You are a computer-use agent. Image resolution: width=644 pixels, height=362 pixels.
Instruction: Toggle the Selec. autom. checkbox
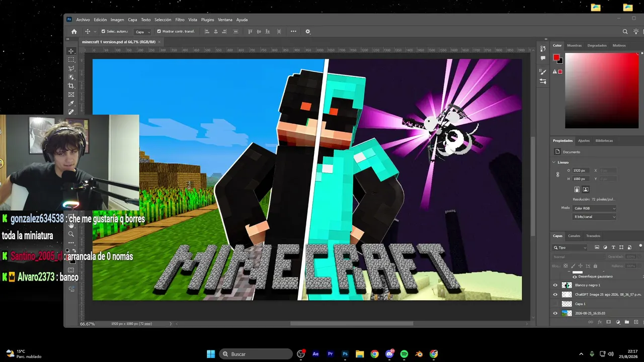tap(104, 31)
